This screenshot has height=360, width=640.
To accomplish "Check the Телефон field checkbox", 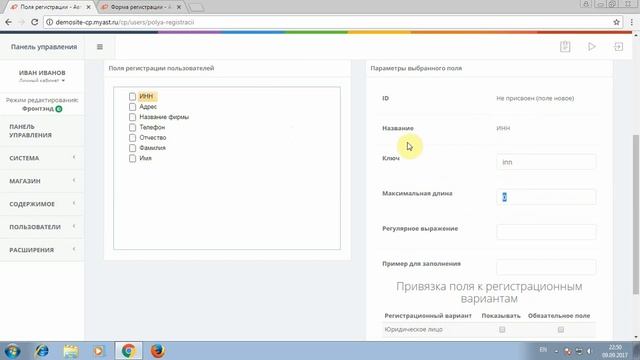I will [x=132, y=127].
